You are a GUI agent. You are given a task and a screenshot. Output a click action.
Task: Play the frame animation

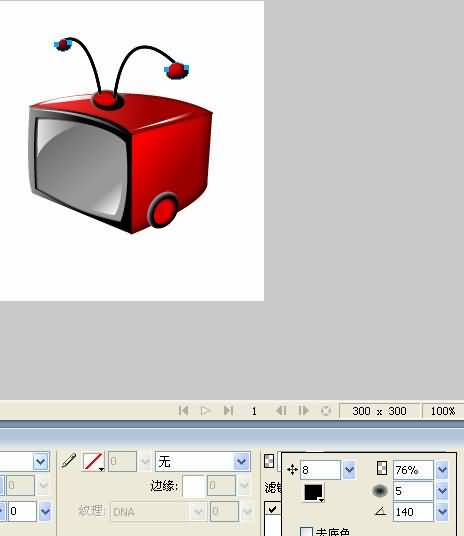pos(205,410)
